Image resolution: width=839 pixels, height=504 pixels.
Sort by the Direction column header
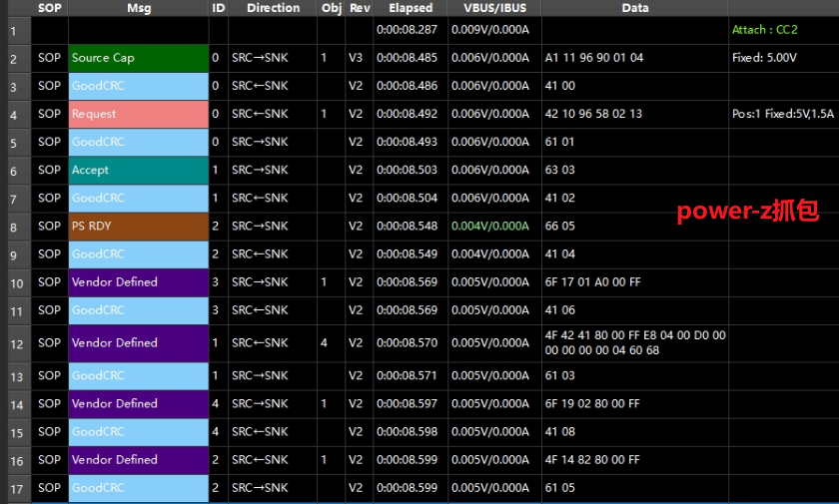pos(273,8)
